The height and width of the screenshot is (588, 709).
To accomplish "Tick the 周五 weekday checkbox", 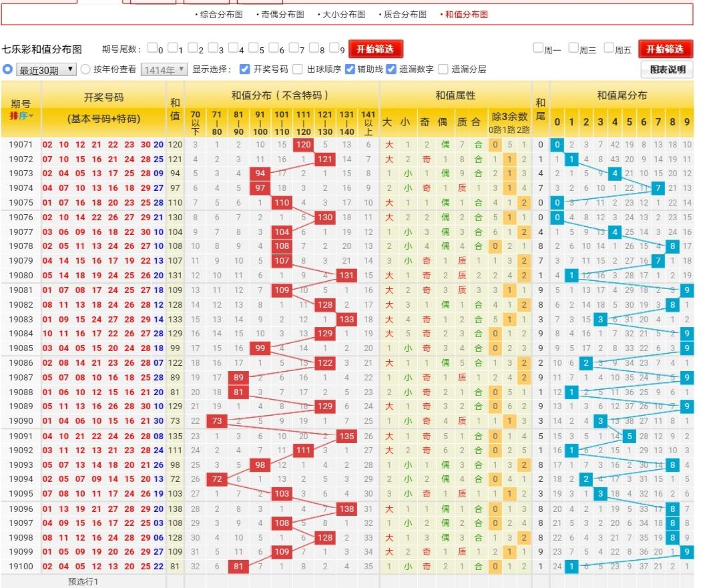I will pos(609,47).
